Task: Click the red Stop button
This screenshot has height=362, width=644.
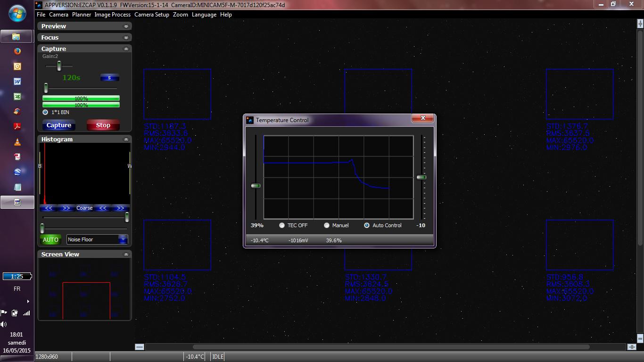Action: [103, 125]
